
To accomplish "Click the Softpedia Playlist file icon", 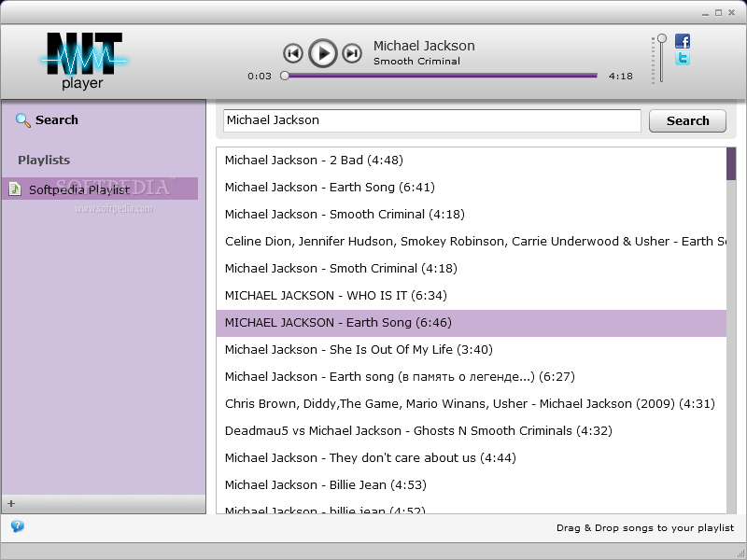I will pos(15,189).
